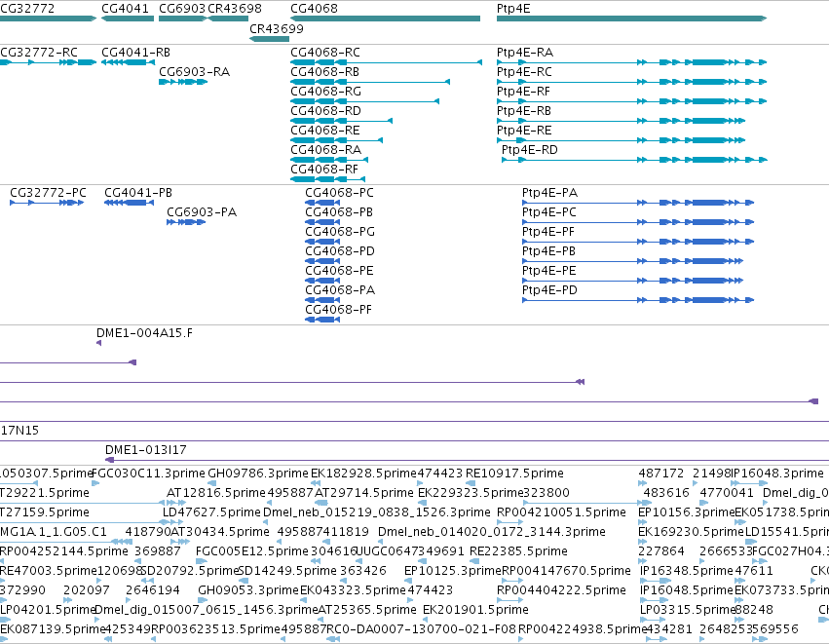Open the Ptp4E-RC transcript label
Screen dimensions: 829x644
pos(524,72)
